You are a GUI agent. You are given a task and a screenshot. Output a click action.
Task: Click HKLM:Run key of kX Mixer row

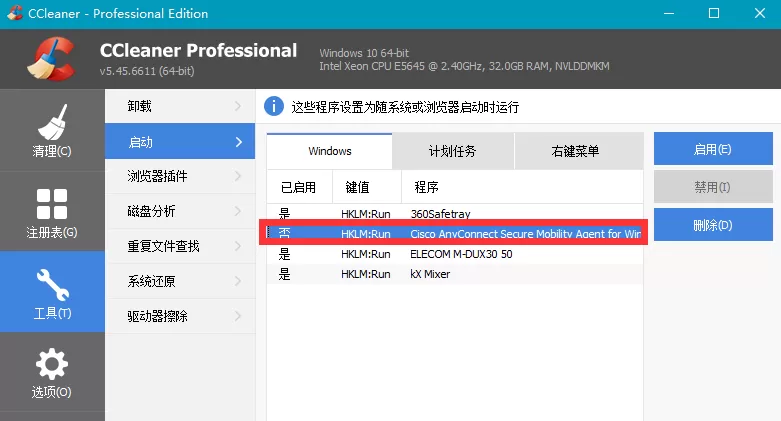click(x=366, y=274)
